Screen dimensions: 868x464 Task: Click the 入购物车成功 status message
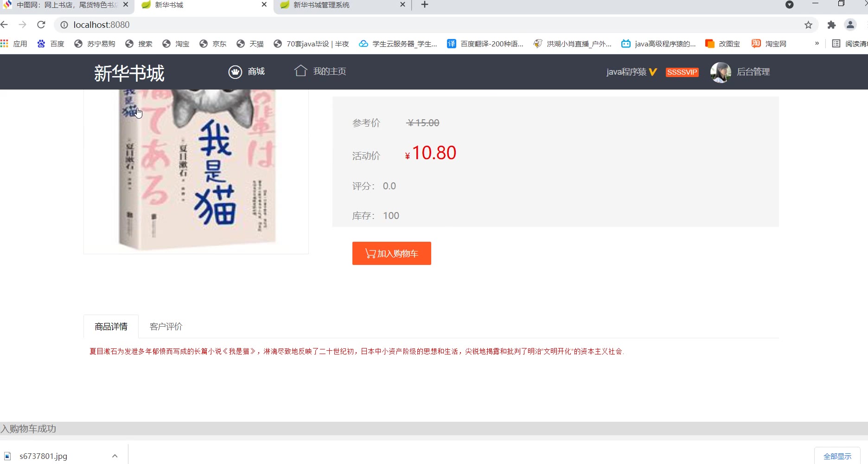click(28, 429)
